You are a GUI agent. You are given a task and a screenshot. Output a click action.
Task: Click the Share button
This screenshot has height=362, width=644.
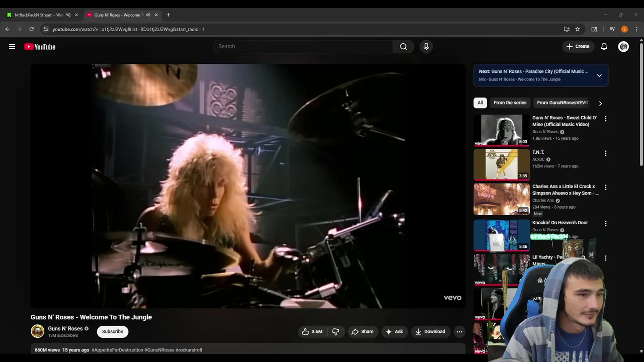pos(362,332)
